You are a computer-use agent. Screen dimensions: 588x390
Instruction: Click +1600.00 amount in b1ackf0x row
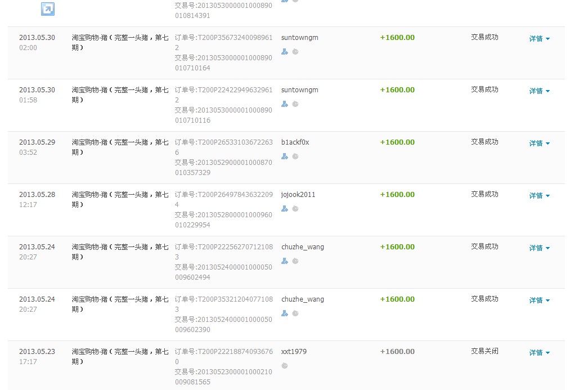[397, 142]
